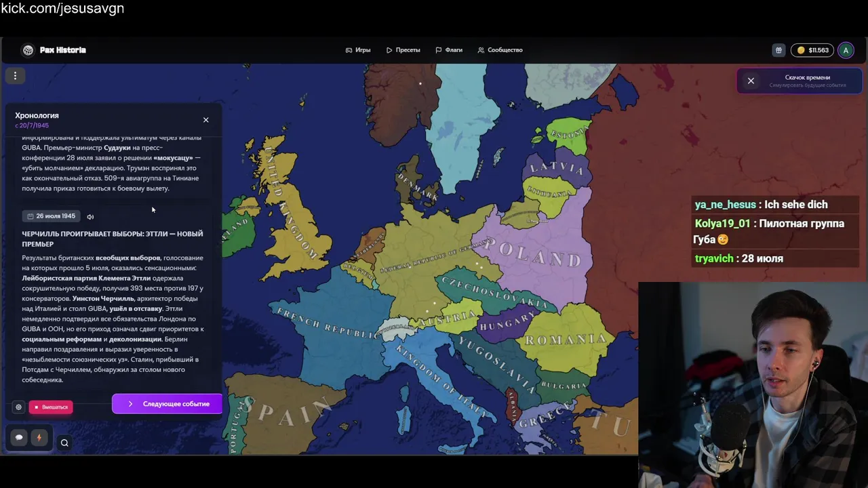The height and width of the screenshot is (488, 868).
Task: Click chat message from Kolya19_01
Action: pyautogui.click(x=769, y=231)
